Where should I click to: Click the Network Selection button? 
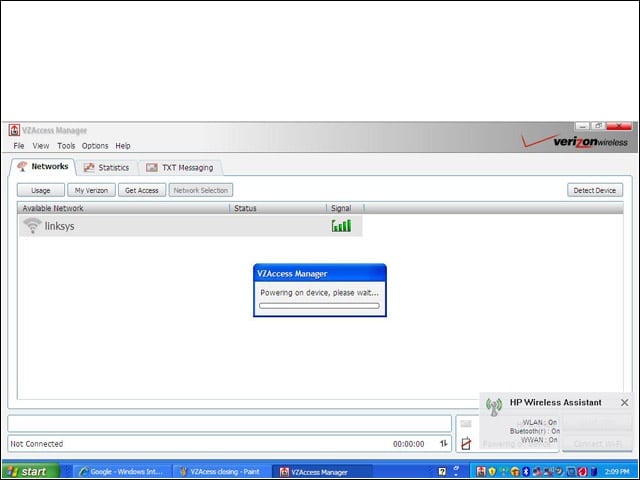201,190
